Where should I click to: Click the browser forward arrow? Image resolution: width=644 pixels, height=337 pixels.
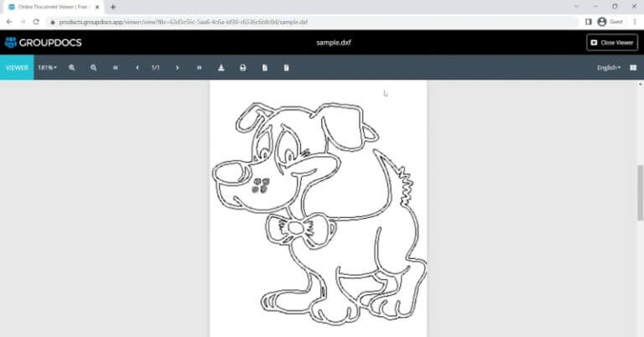pyautogui.click(x=23, y=22)
